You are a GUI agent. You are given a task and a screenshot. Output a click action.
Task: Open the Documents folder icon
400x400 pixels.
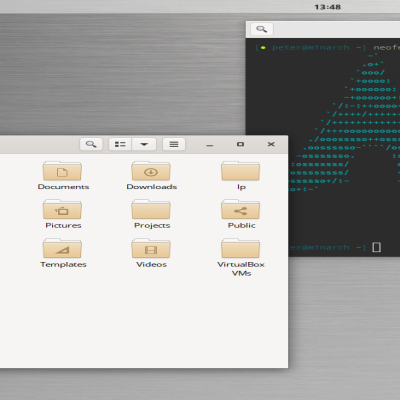[x=62, y=171]
